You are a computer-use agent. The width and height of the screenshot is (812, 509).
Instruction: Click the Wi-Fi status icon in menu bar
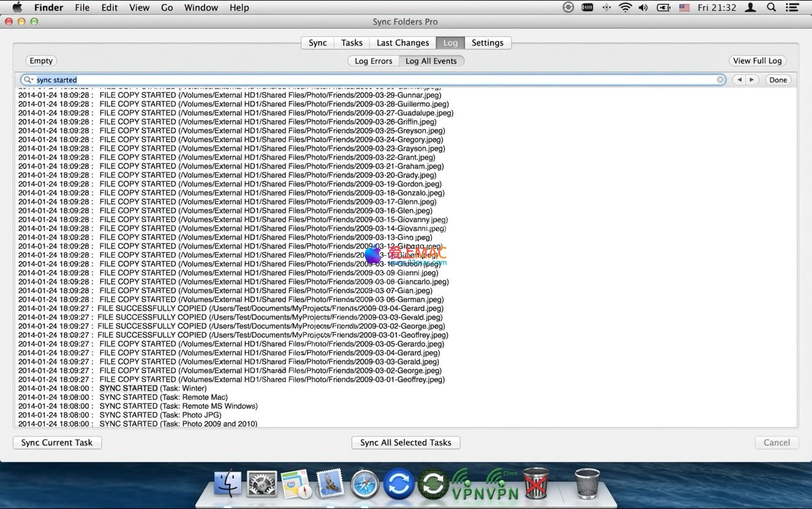coord(625,8)
